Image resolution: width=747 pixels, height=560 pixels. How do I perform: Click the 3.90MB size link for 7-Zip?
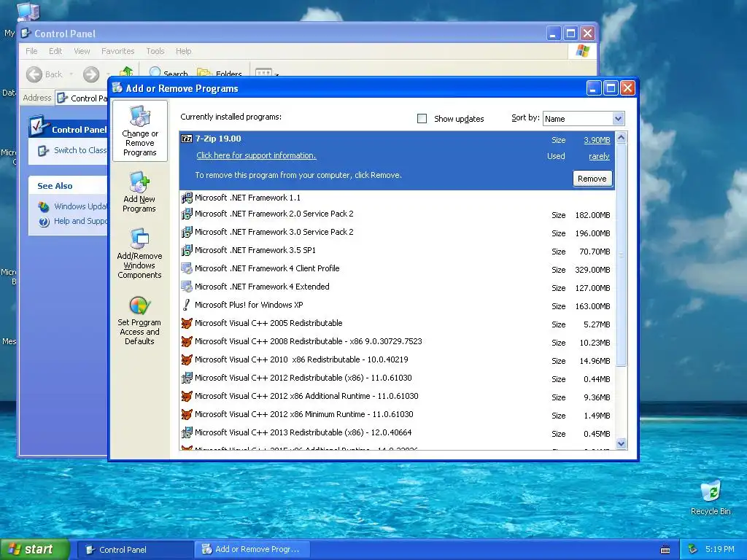coord(597,140)
